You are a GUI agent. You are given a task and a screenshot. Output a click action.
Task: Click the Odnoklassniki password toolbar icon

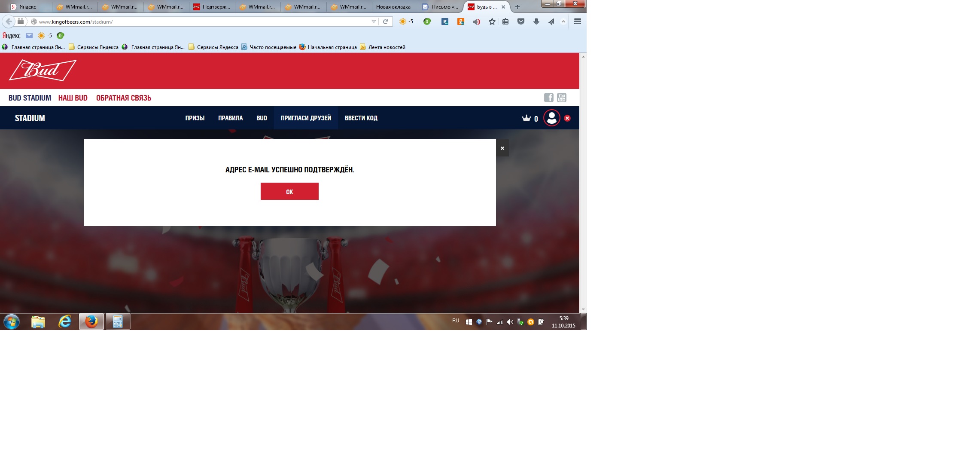click(461, 21)
